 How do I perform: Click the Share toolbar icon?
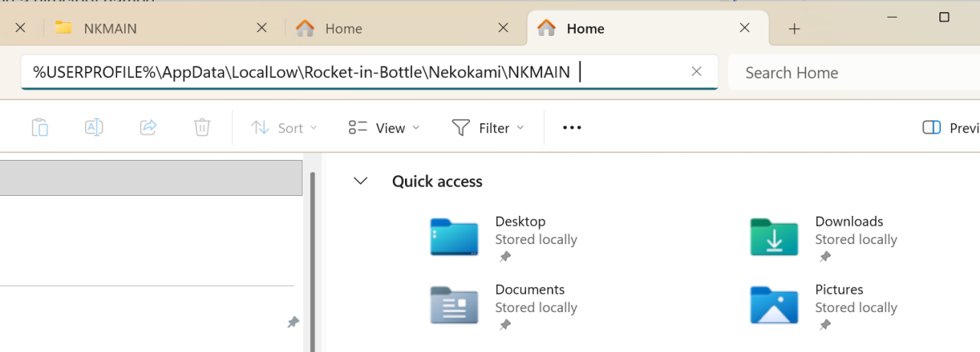click(148, 128)
